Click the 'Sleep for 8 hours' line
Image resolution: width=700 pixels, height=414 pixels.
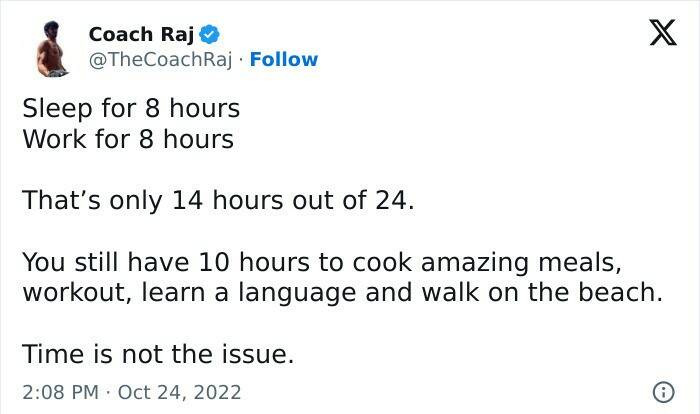130,107
